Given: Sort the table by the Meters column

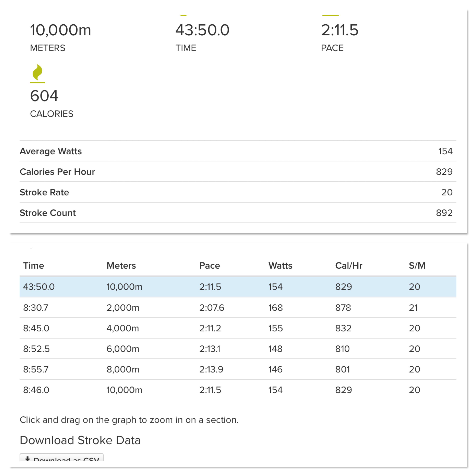Looking at the screenshot, I should [x=121, y=266].
